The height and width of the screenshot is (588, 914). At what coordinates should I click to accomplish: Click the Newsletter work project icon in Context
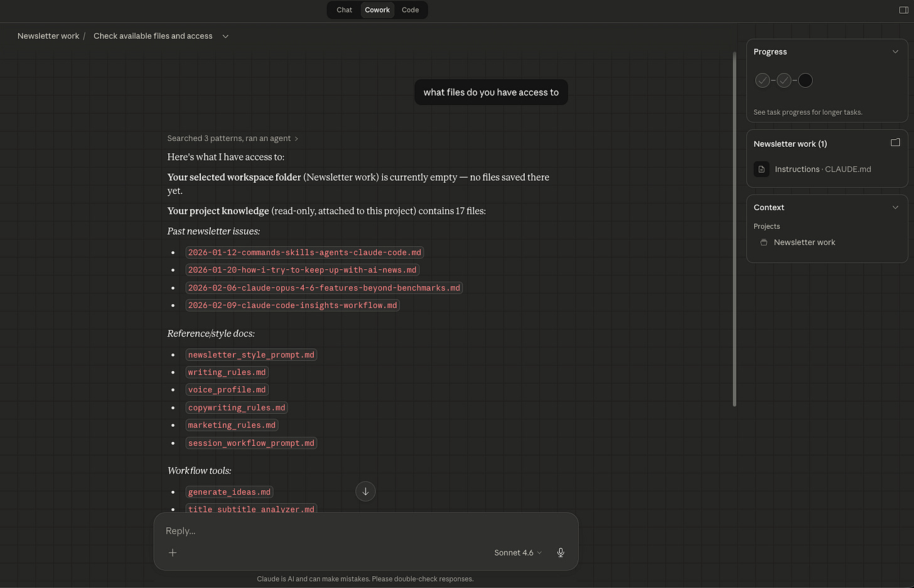tap(763, 242)
